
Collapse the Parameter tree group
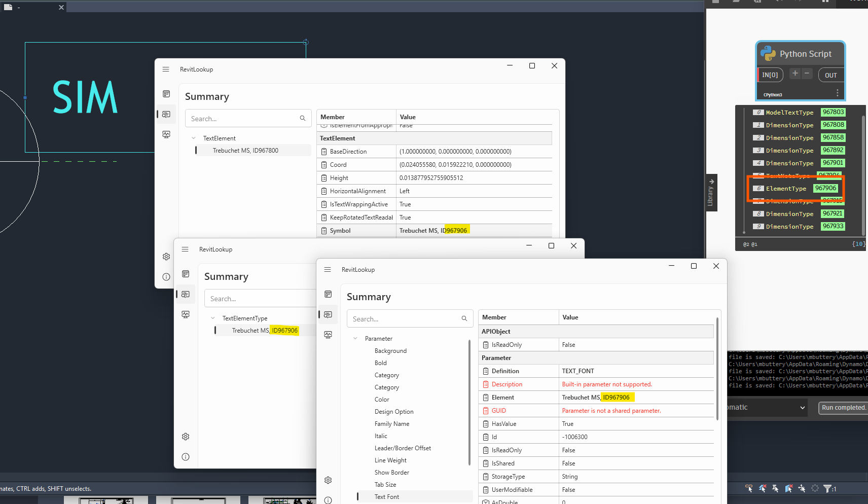coord(355,338)
